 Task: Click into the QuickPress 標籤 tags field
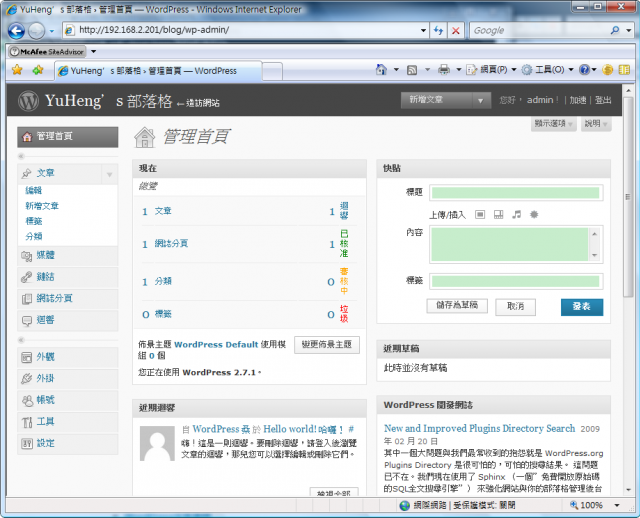(x=516, y=281)
